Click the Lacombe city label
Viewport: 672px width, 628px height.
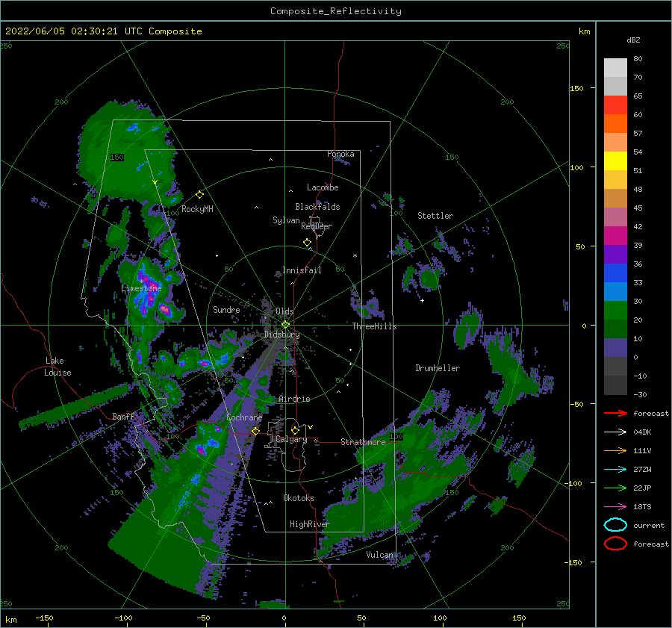323,187
